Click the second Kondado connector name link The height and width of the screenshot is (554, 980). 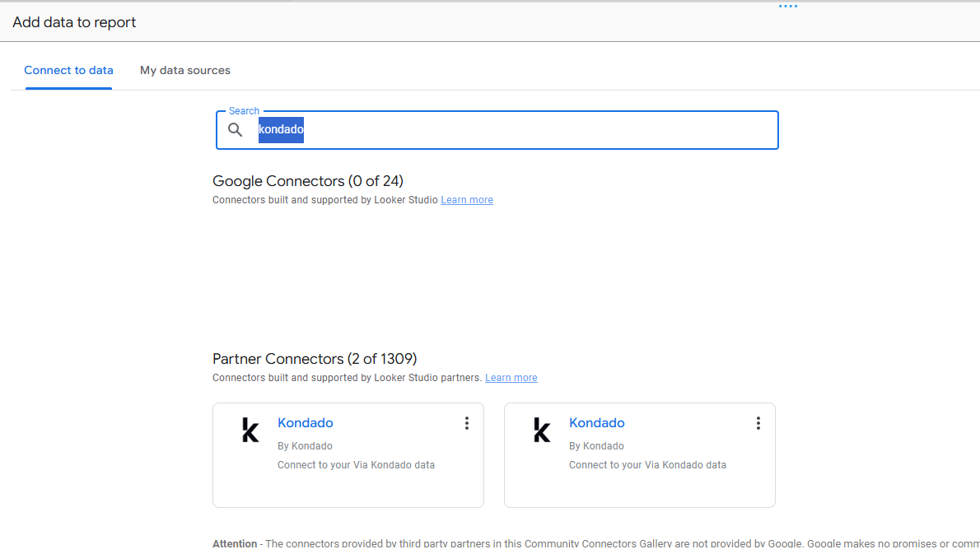tap(596, 422)
